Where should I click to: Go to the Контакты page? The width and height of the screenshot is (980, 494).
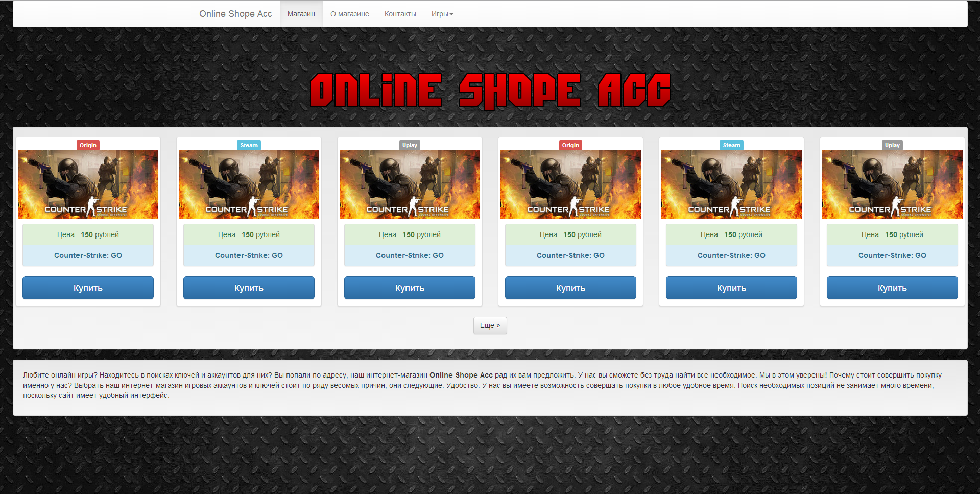[400, 14]
